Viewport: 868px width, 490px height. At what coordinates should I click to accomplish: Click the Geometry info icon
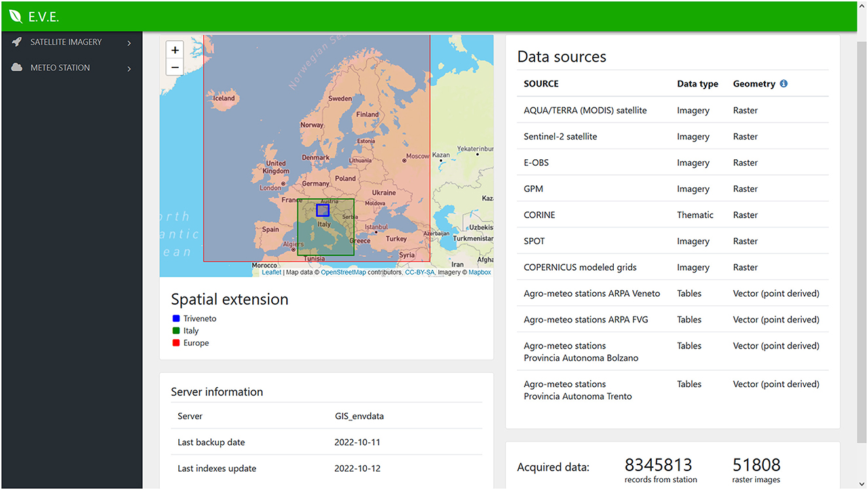pos(783,84)
